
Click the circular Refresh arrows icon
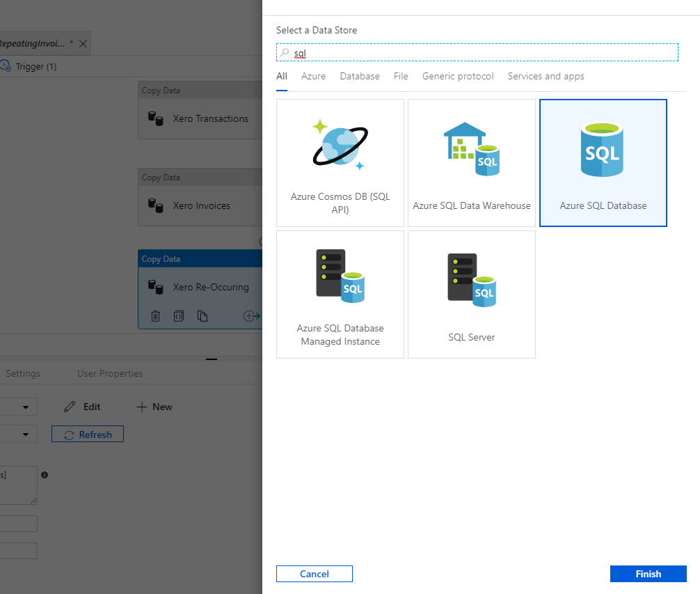click(69, 435)
